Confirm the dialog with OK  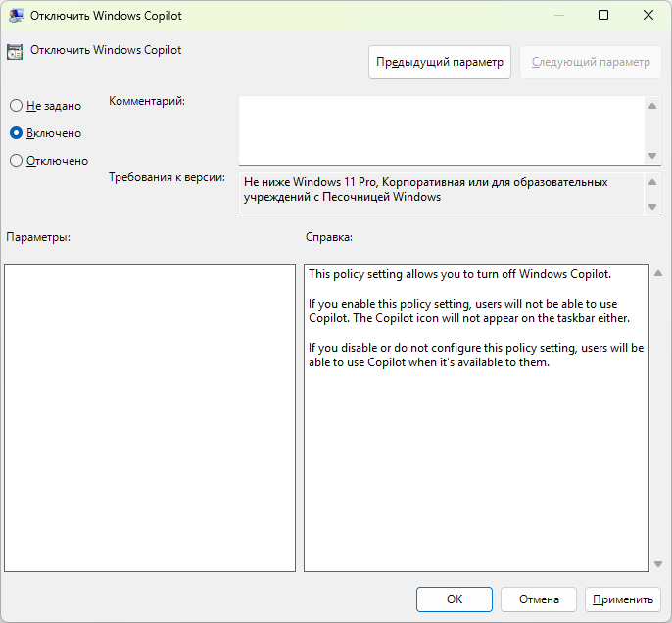(454, 599)
